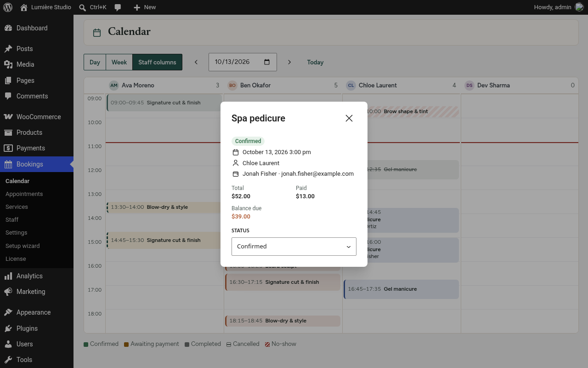This screenshot has width=588, height=368.
Task: Go to the next day
Action: click(289, 62)
